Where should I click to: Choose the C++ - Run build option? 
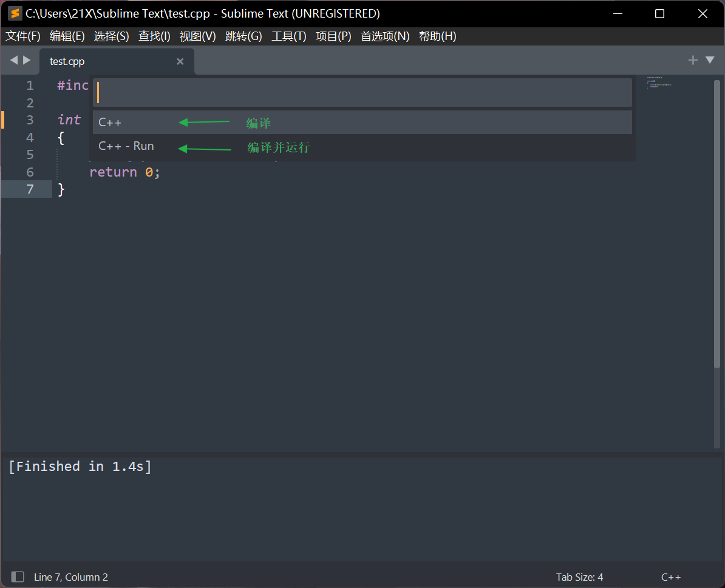coord(362,146)
